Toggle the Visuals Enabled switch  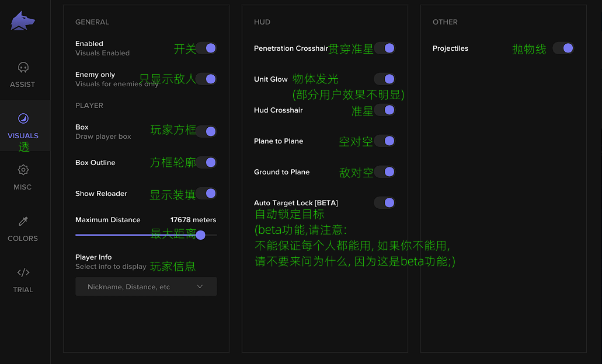pyautogui.click(x=206, y=48)
